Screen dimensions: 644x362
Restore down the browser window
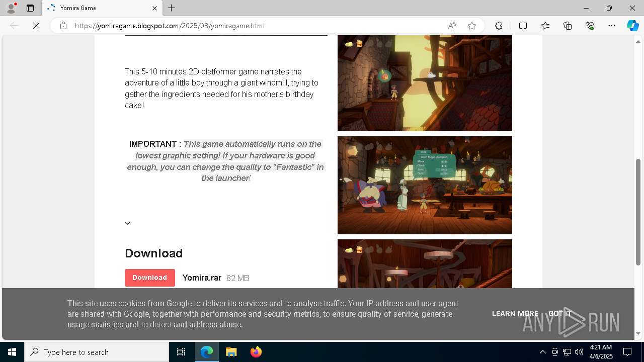[x=609, y=8]
